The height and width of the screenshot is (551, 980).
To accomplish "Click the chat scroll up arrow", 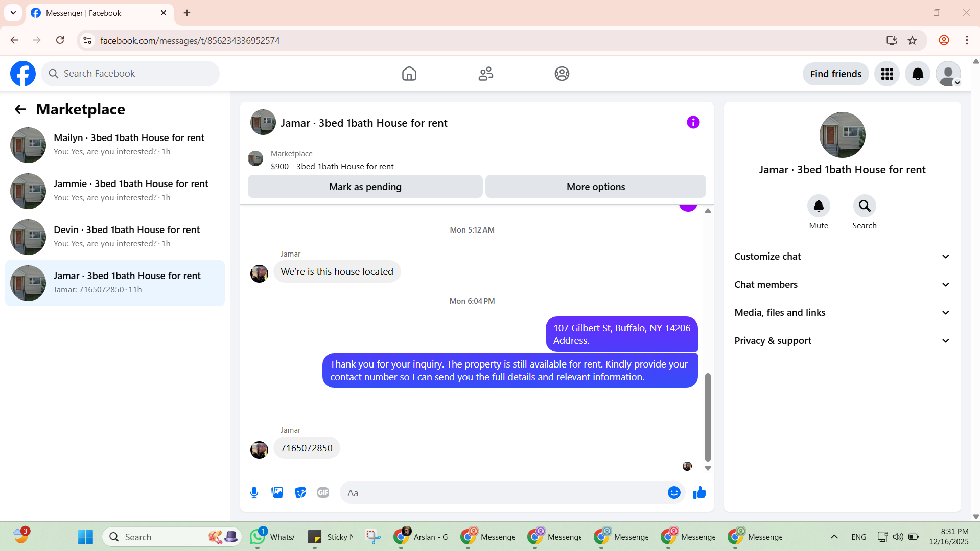I will click(x=708, y=211).
